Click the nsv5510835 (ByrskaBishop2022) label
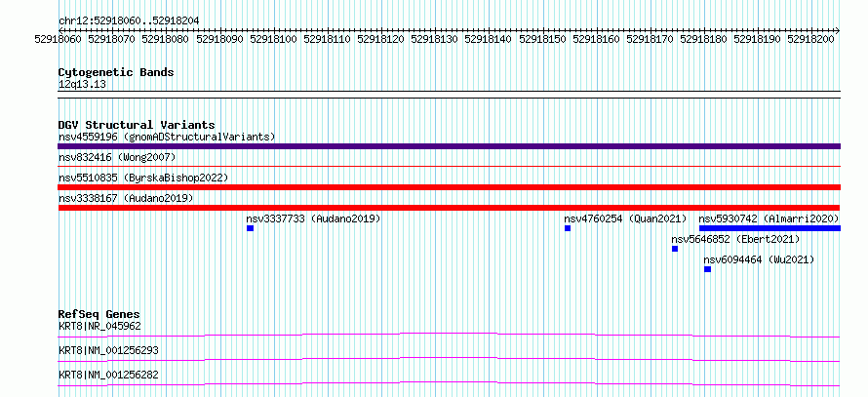 click(x=143, y=178)
